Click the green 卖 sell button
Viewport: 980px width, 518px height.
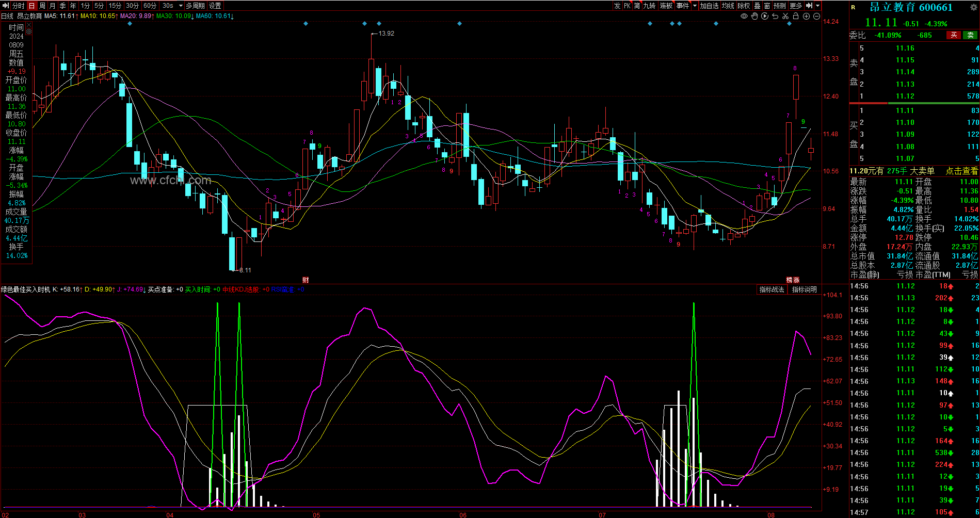coord(971,35)
